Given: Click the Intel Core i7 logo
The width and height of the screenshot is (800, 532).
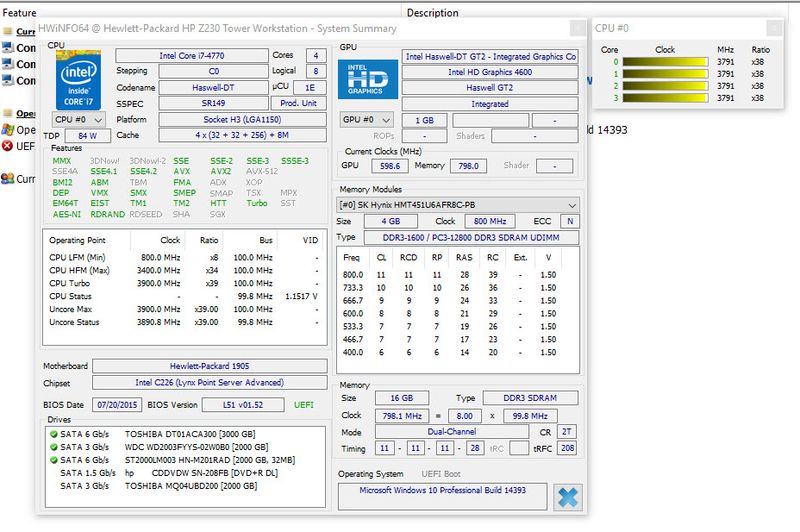Looking at the screenshot, I should pos(78,80).
